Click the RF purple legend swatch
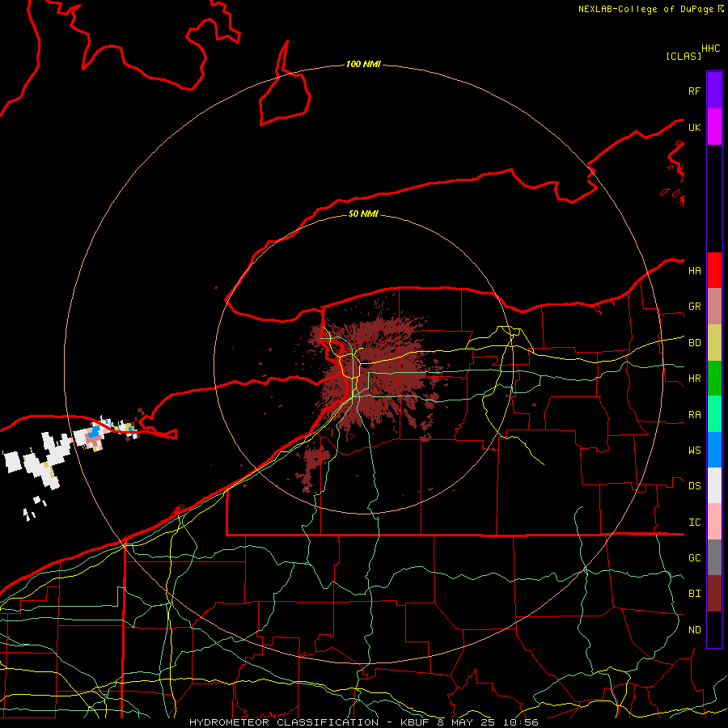This screenshot has width=728, height=728. pyautogui.click(x=714, y=91)
